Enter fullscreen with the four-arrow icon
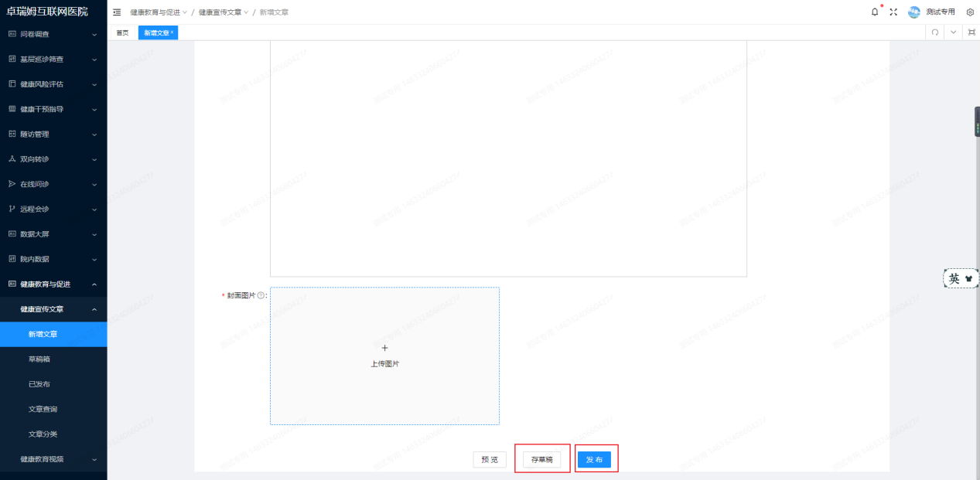Viewport: 980px width, 480px height. [x=893, y=12]
